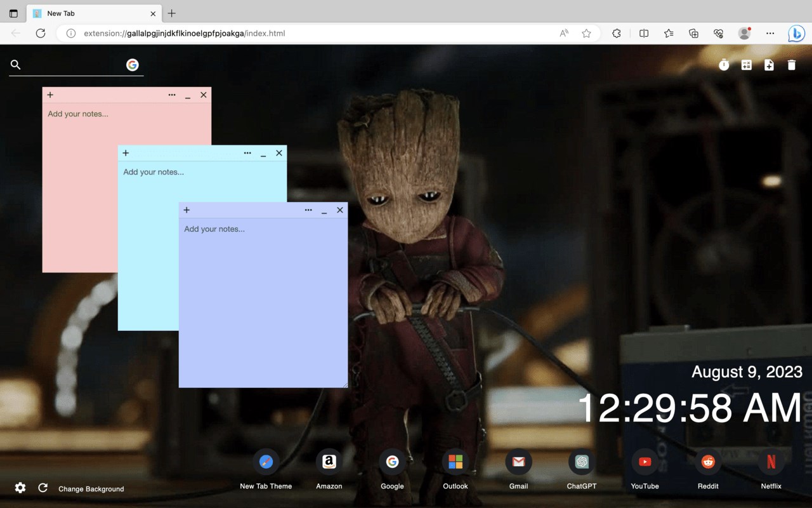Click the Change Background link
Viewport: 812px width, 508px height.
(x=91, y=489)
